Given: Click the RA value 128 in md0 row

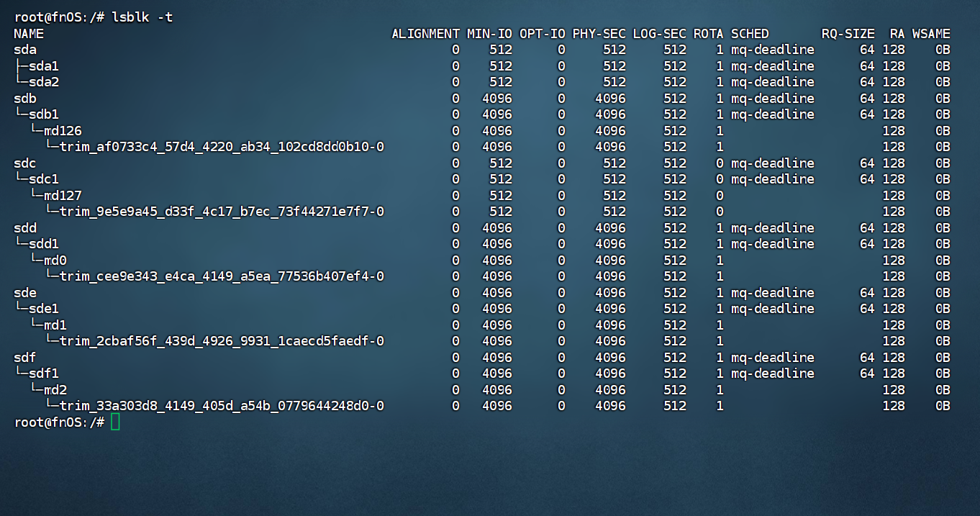Looking at the screenshot, I should click(x=894, y=261).
